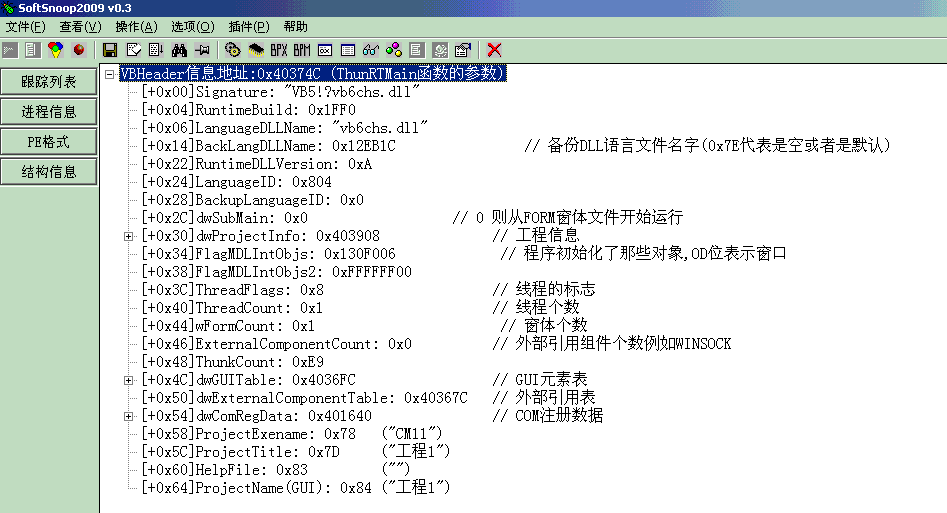Collapse the VBHeader root tree node
The width and height of the screenshot is (947, 513).
[110, 74]
